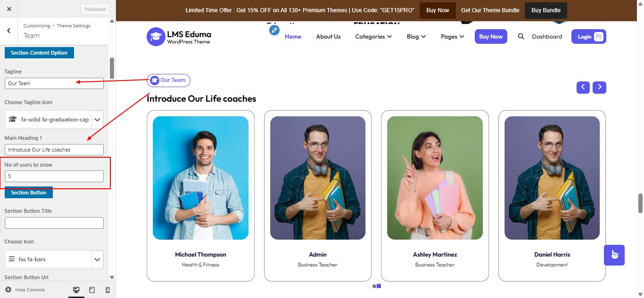Image resolution: width=644 pixels, height=298 pixels.
Task: Open the About Us menu item
Action: (328, 37)
